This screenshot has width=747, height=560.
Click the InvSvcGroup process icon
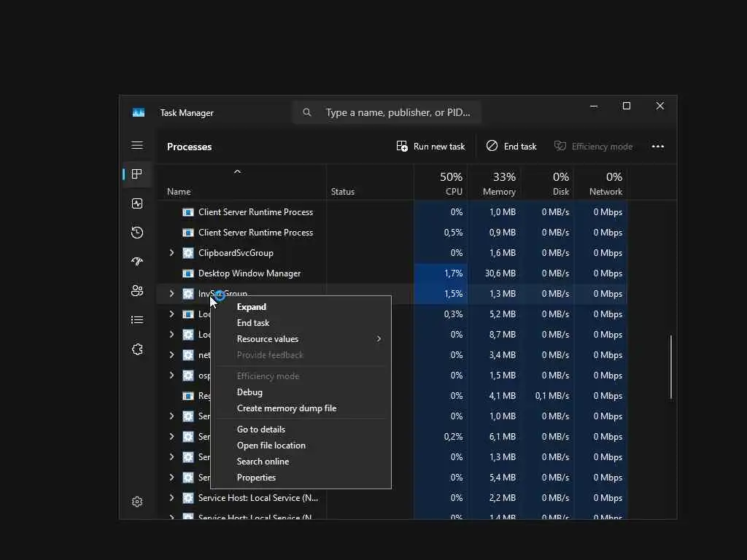[x=188, y=294]
